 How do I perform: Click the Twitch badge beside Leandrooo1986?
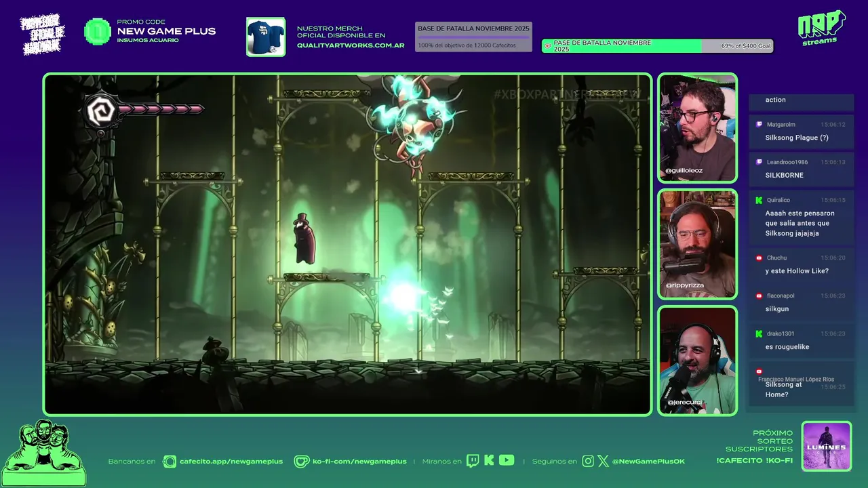tap(758, 162)
